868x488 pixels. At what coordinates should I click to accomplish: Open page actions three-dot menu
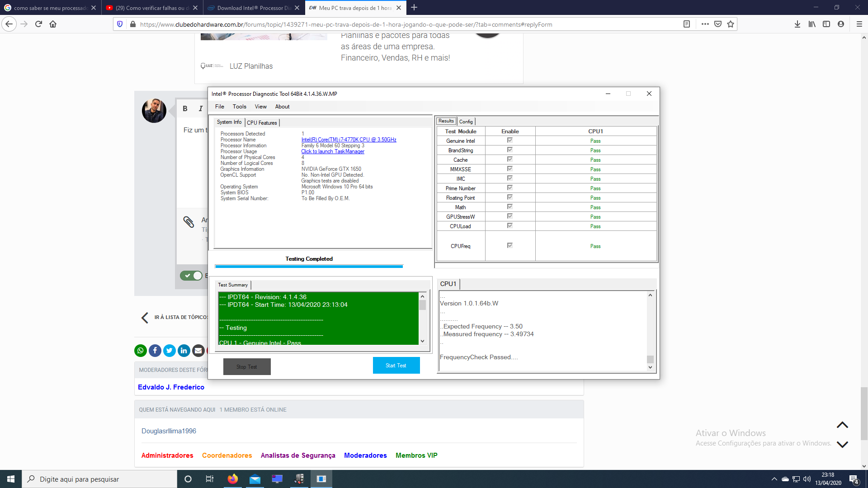tap(705, 24)
